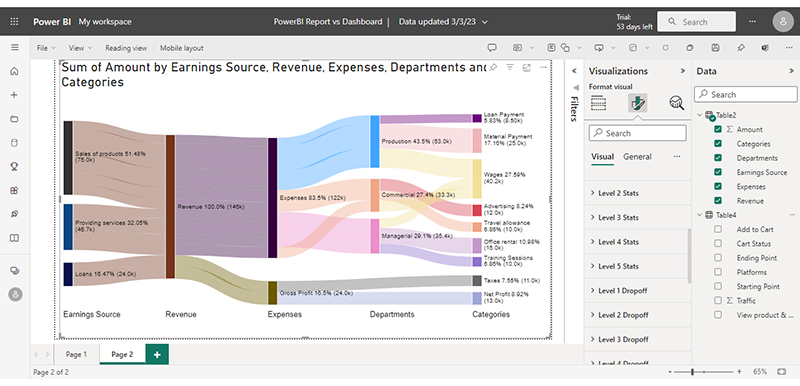Check the Cart Status field checkbox
This screenshot has width=800, height=386.
point(718,244)
